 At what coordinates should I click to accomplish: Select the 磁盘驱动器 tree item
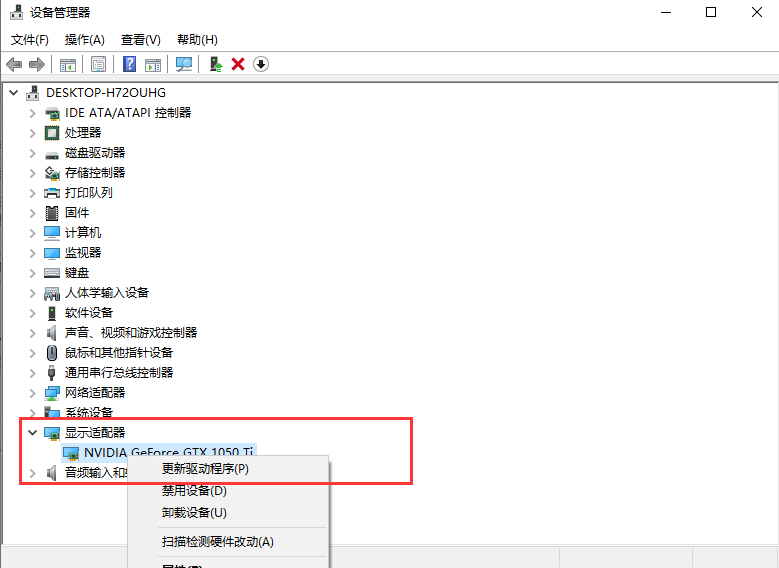(95, 152)
